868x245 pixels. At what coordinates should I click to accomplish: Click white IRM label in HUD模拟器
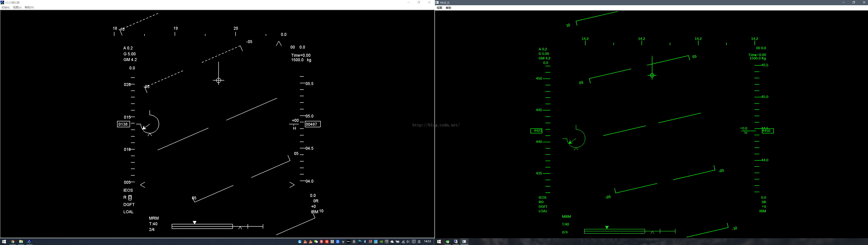coord(314,212)
